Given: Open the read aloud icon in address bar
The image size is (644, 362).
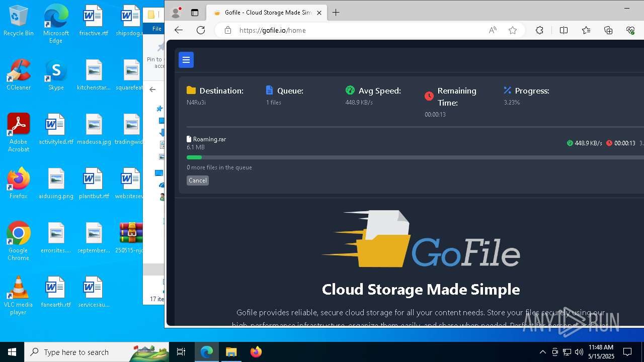Looking at the screenshot, I should click(x=493, y=30).
